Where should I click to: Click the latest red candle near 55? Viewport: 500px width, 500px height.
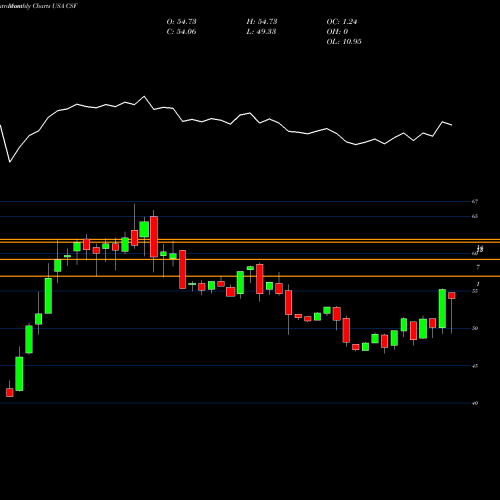[452, 295]
